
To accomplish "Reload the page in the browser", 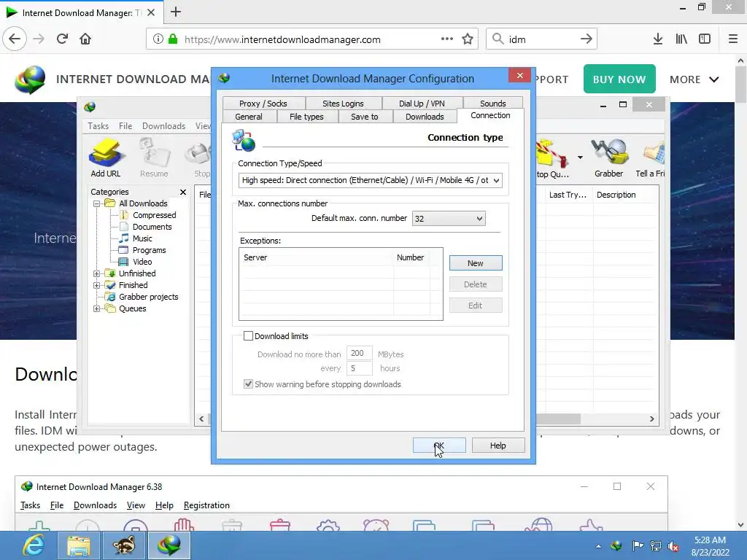I will click(62, 39).
